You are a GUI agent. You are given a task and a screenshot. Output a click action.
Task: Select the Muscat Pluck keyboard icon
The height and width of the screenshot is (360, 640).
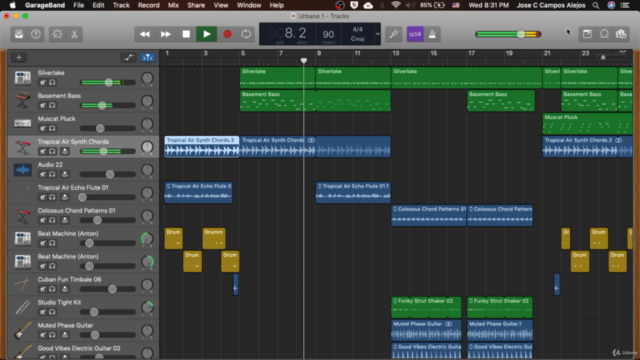coord(22,123)
